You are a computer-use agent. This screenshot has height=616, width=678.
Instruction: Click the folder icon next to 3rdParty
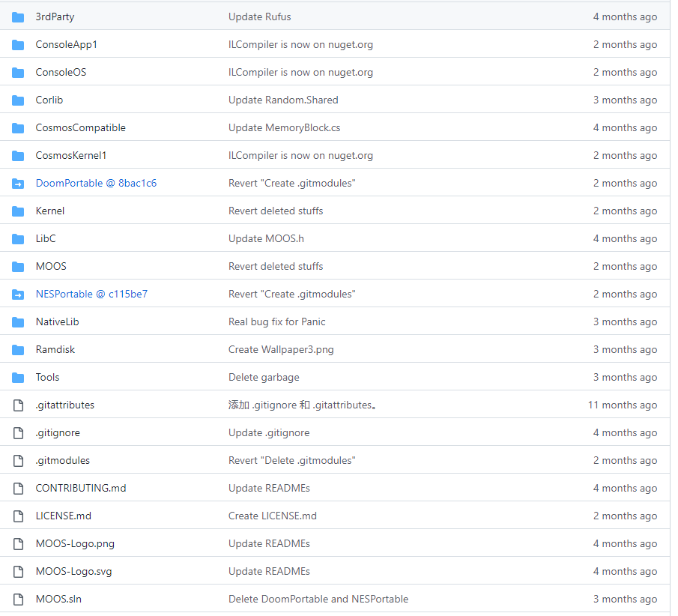pos(18,17)
